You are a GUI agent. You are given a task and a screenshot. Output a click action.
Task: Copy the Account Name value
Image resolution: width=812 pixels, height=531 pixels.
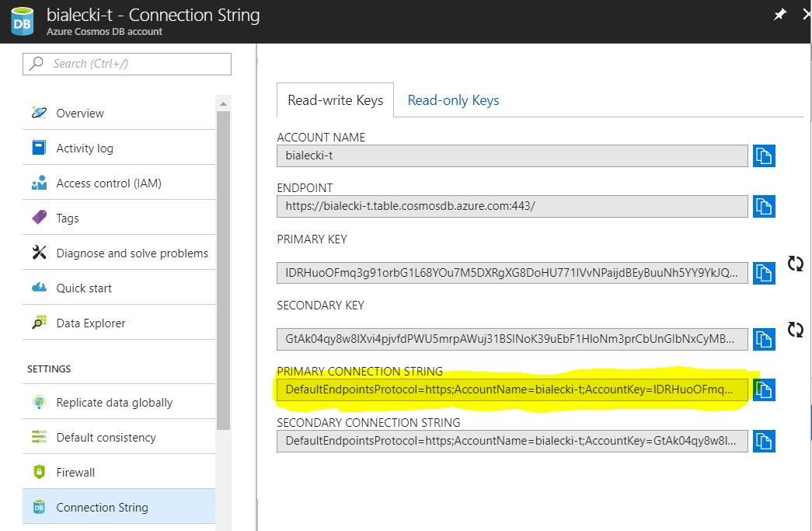764,156
